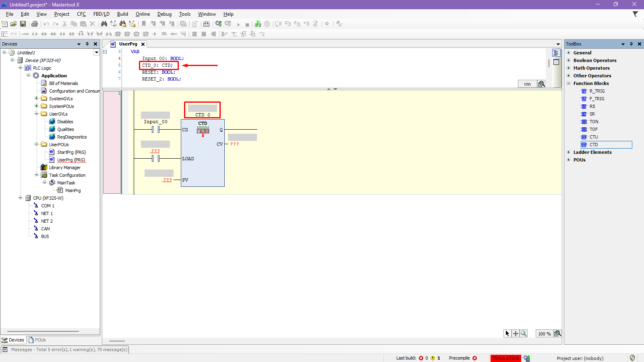Screen dimensions: 644x362
Task: Click the magnifier zoom tool at bottom right
Action: 524,333
